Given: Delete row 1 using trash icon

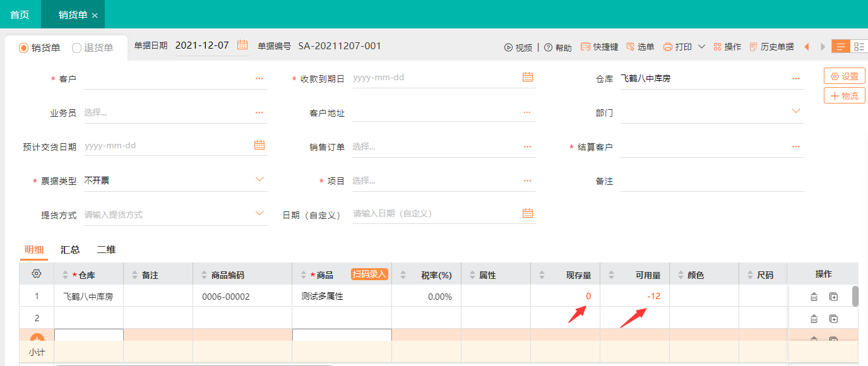Looking at the screenshot, I should [x=814, y=297].
